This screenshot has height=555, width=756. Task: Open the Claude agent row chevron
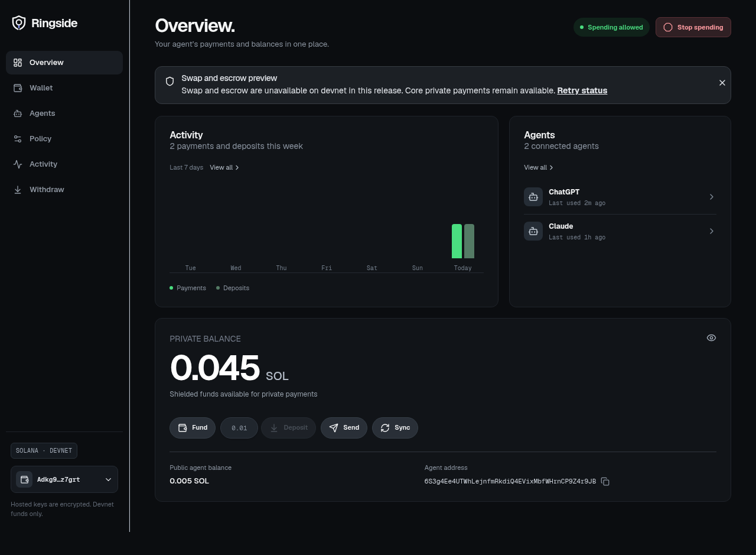(712, 231)
